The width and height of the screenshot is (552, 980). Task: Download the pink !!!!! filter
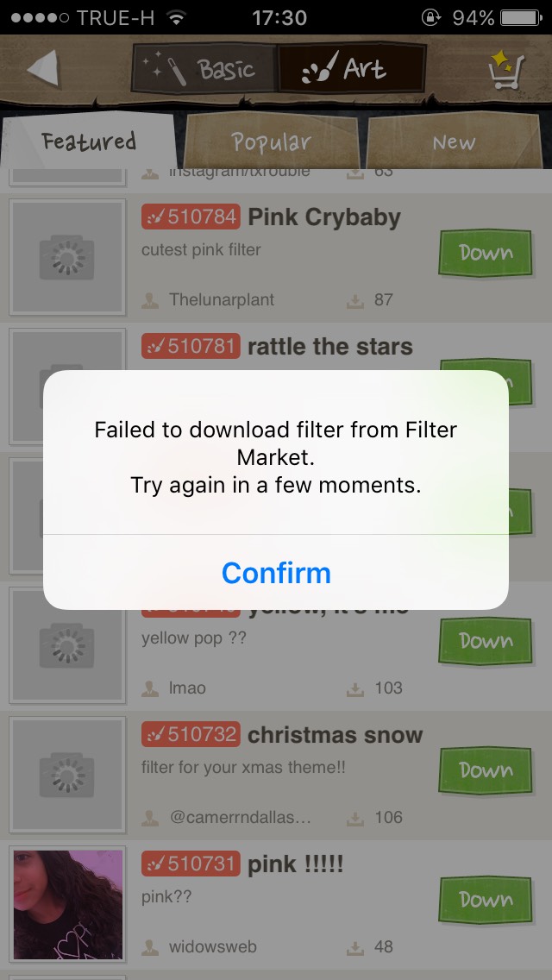(485, 900)
